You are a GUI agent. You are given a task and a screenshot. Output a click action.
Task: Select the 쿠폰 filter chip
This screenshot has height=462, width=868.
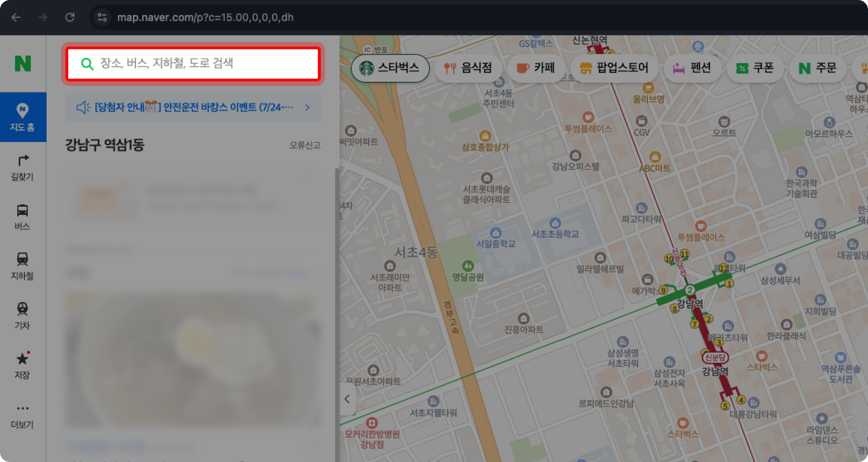(x=755, y=68)
